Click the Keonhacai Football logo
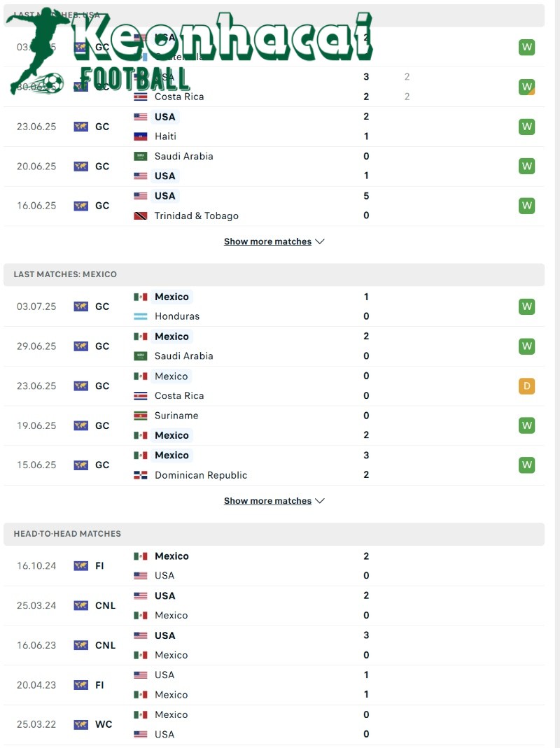 (x=189, y=49)
